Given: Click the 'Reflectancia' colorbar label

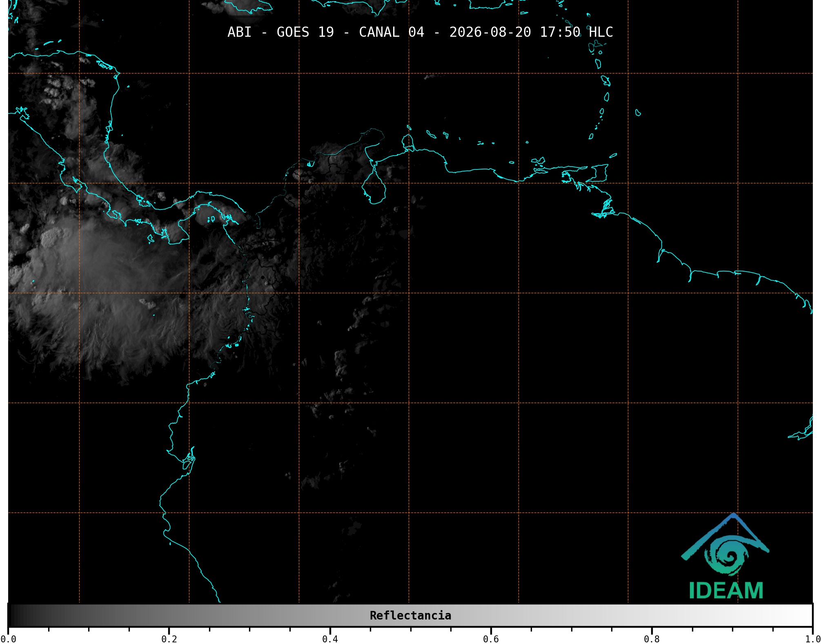Looking at the screenshot, I should 410,615.
